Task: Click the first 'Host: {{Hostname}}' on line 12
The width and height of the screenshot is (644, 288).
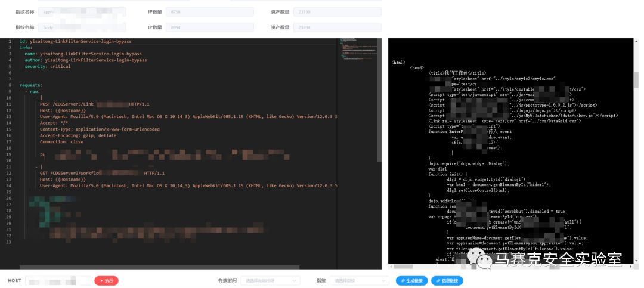Action: (x=63, y=110)
